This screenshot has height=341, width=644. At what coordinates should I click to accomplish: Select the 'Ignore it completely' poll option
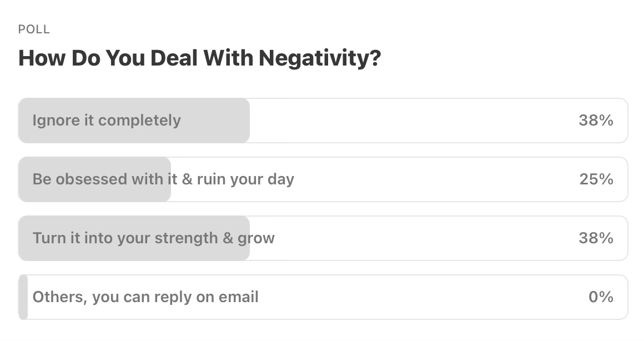click(107, 121)
